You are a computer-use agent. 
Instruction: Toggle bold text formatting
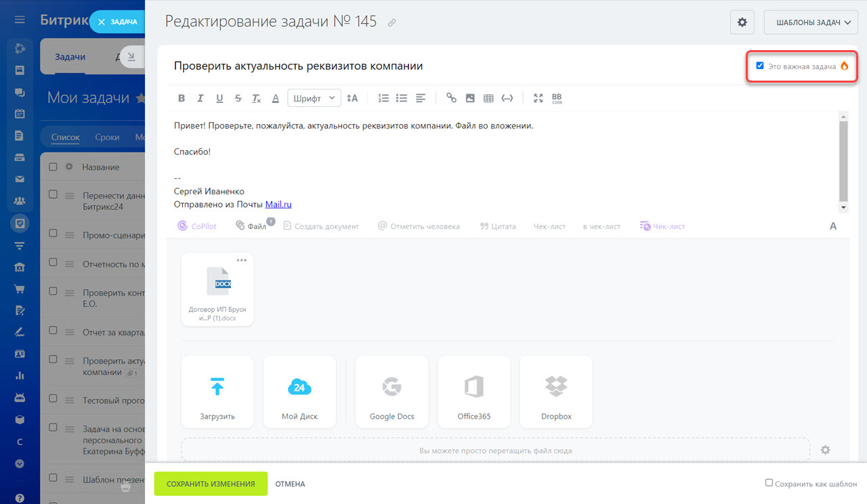coord(182,98)
